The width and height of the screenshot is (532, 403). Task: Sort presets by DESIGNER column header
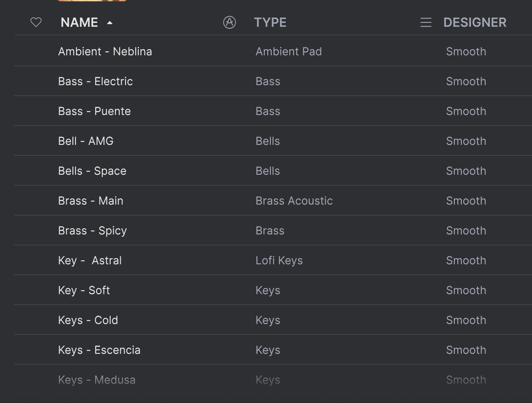474,22
